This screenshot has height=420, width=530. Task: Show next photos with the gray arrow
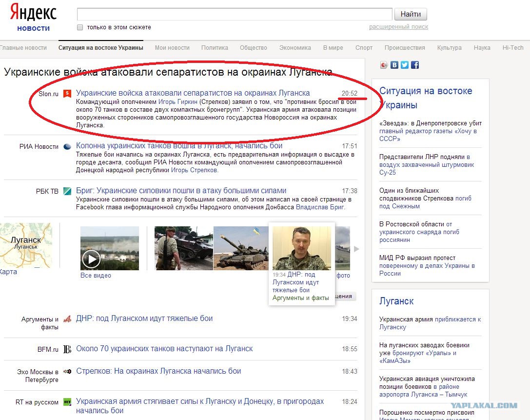pos(356,249)
